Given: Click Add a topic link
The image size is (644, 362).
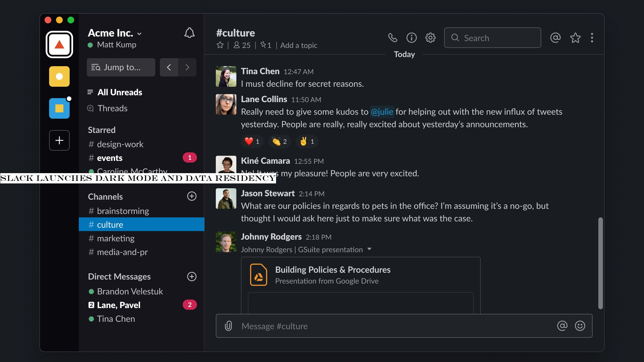Looking at the screenshot, I should coord(299,45).
